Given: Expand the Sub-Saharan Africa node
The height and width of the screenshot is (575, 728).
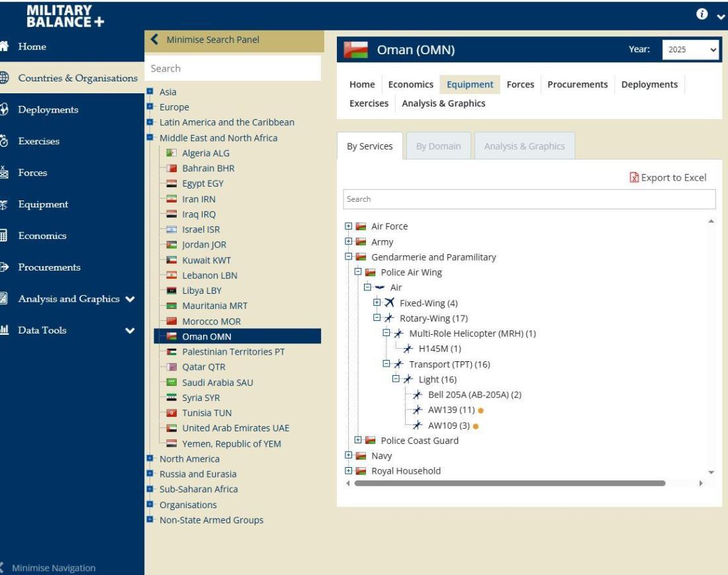Looking at the screenshot, I should coord(150,489).
